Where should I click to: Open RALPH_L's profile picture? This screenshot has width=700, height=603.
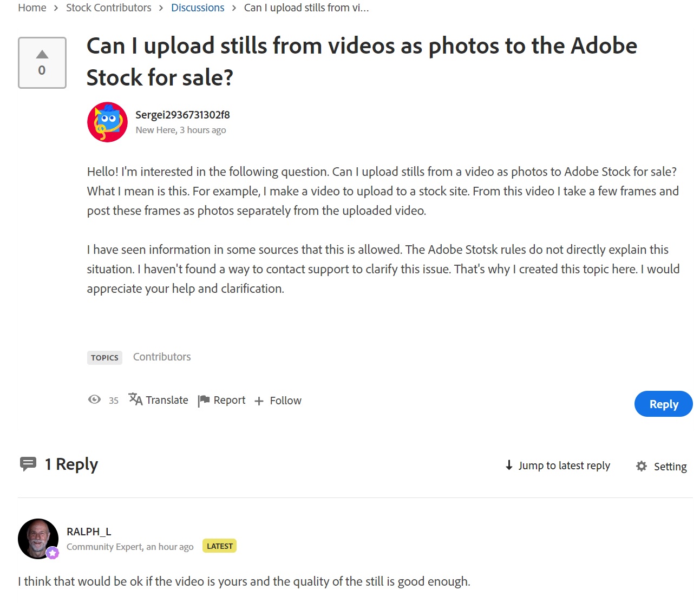point(38,539)
